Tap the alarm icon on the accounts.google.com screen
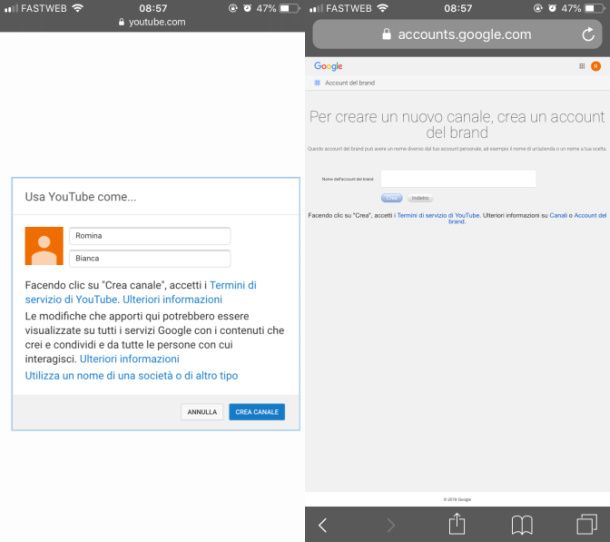The width and height of the screenshot is (610, 542). pyautogui.click(x=552, y=8)
